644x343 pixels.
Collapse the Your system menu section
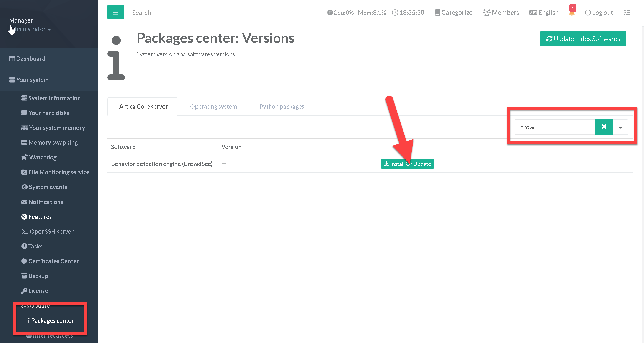click(32, 80)
